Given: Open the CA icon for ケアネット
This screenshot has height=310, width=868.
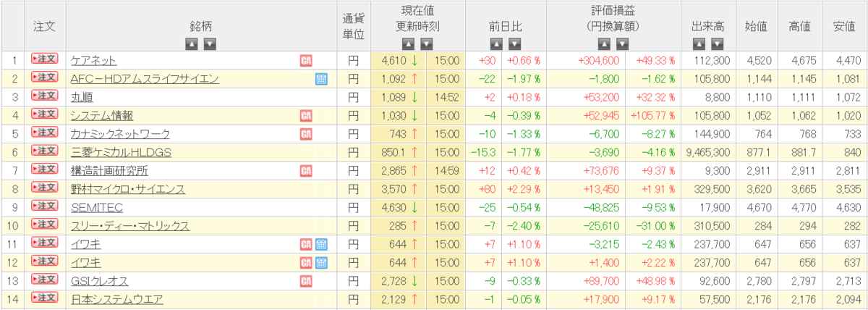Looking at the screenshot, I should pos(306,60).
